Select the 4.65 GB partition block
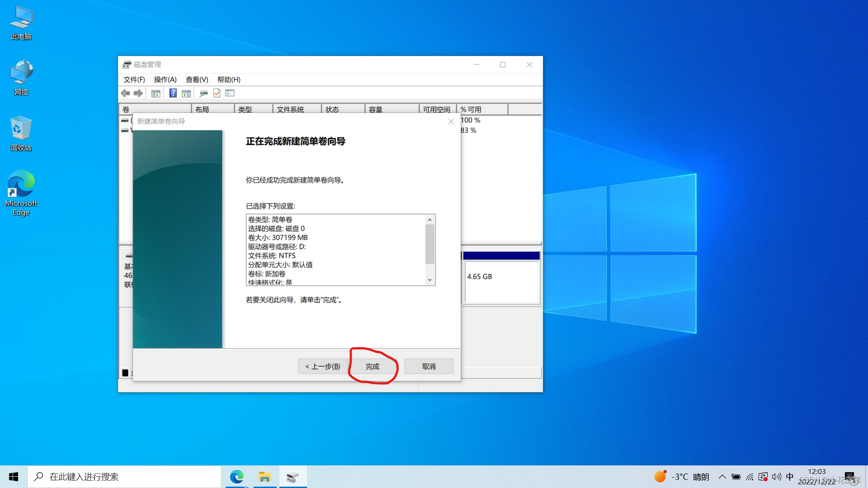The width and height of the screenshot is (868, 488). (x=501, y=280)
